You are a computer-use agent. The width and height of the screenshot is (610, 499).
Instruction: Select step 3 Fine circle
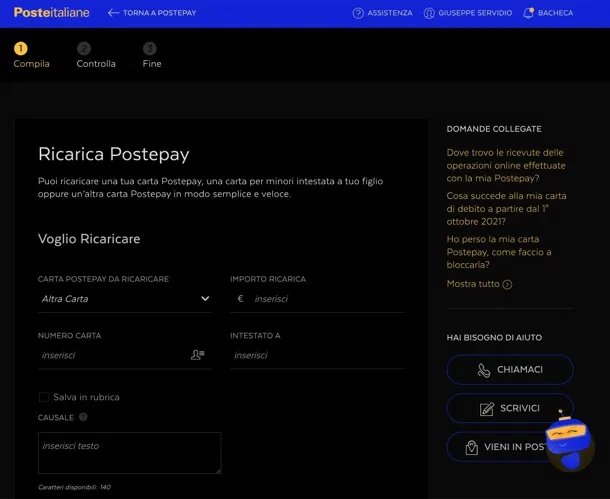pyautogui.click(x=149, y=49)
